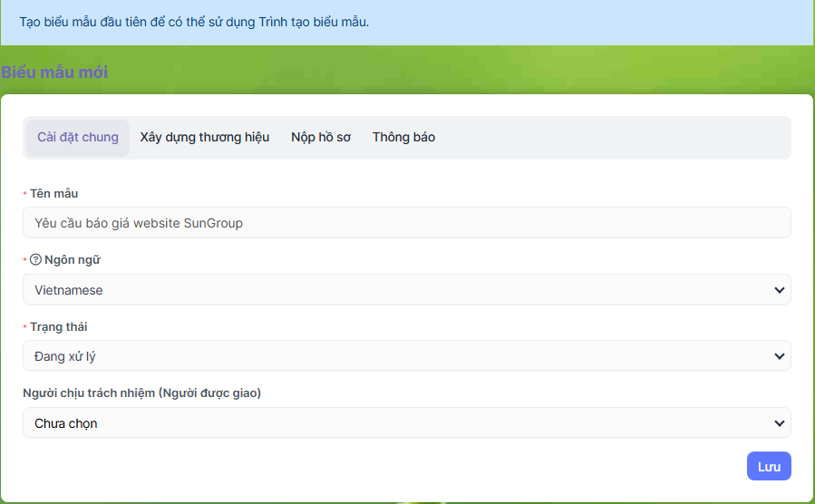Switch to the Cài đặt chung tab
This screenshot has height=504, width=815.
tap(78, 138)
